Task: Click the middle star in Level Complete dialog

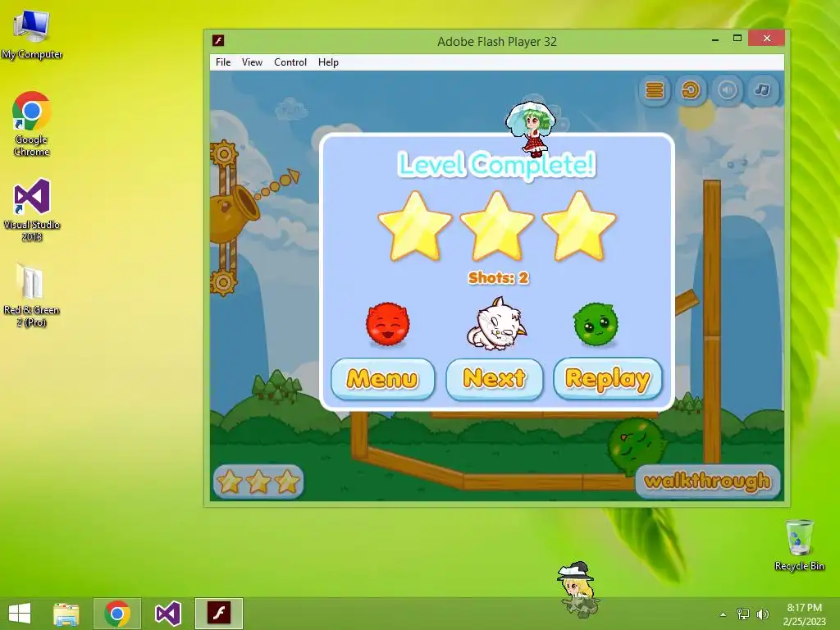Action: 497,226
